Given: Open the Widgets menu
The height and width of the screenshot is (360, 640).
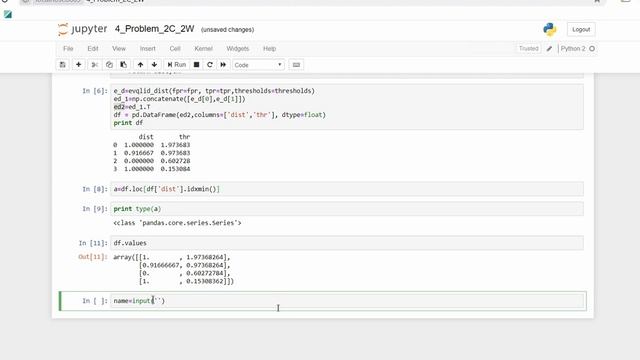Looking at the screenshot, I should coord(238,49).
